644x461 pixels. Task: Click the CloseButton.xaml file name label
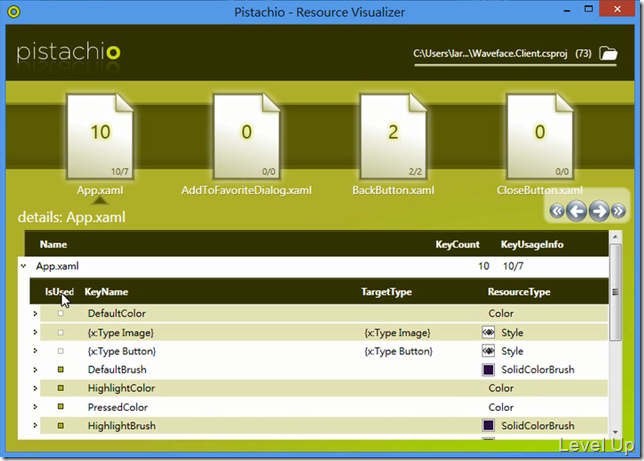tap(540, 190)
